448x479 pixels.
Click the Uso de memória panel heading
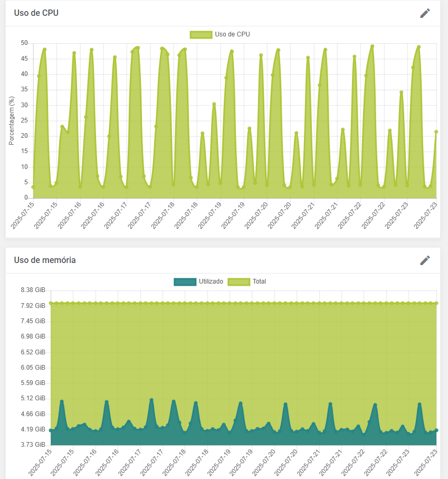(x=45, y=260)
